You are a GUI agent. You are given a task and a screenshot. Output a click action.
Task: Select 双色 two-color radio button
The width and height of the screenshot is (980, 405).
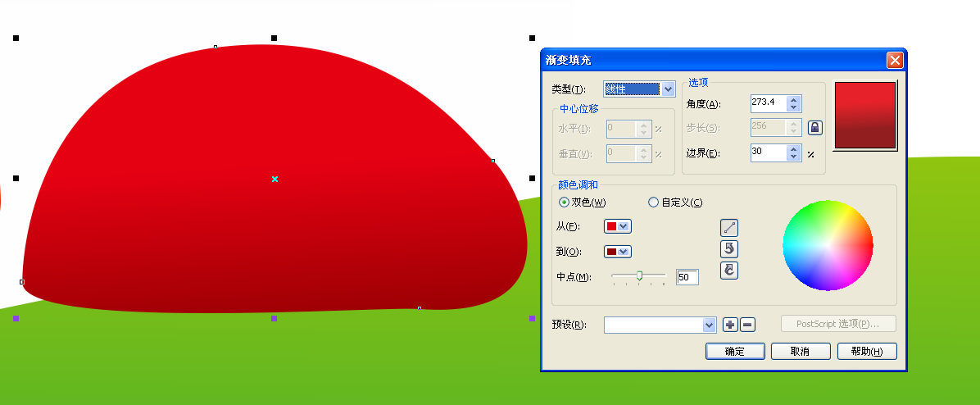[x=564, y=202]
